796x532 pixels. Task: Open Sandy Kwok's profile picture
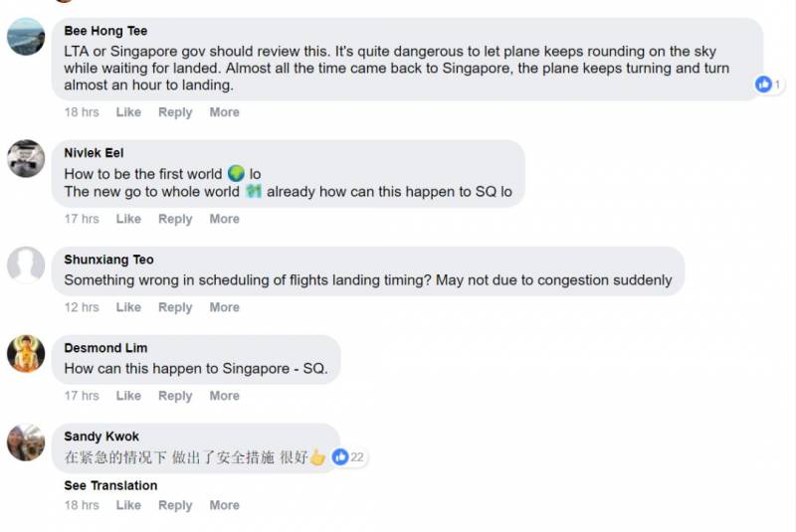click(x=26, y=443)
